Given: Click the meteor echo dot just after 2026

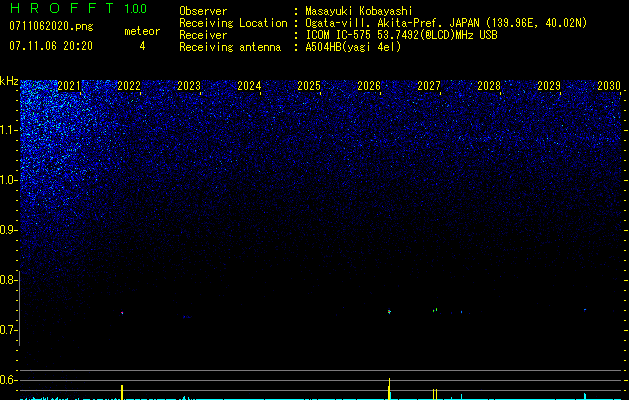Looking at the screenshot, I should (389, 311).
